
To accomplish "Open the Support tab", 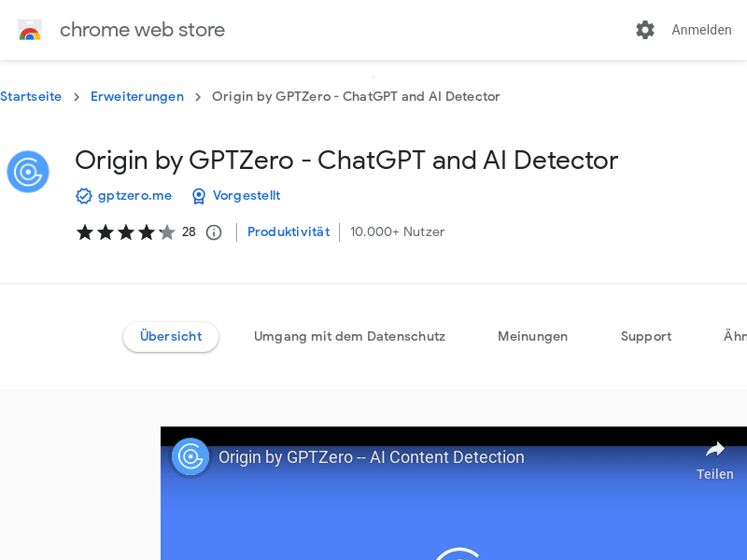I will [x=646, y=337].
